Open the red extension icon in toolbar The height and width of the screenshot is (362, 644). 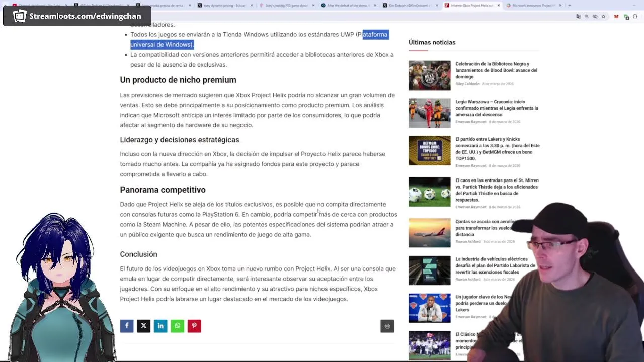(616, 16)
